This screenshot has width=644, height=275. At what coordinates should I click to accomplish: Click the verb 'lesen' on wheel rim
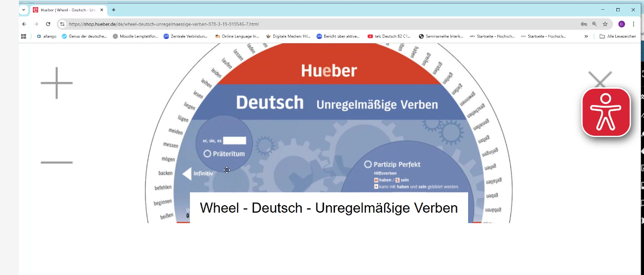[x=198, y=95]
